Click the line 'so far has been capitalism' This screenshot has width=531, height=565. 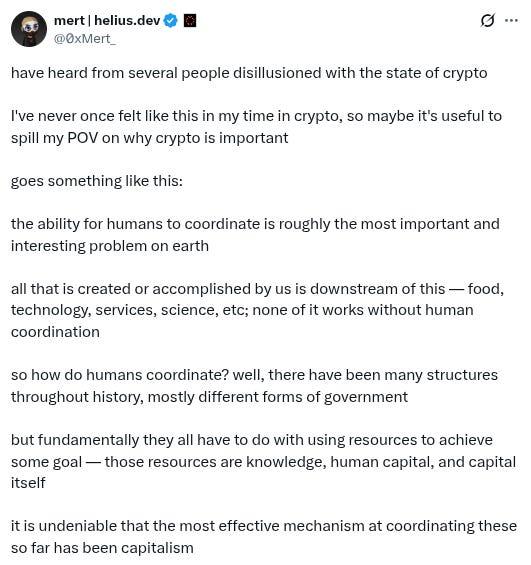coord(102,548)
